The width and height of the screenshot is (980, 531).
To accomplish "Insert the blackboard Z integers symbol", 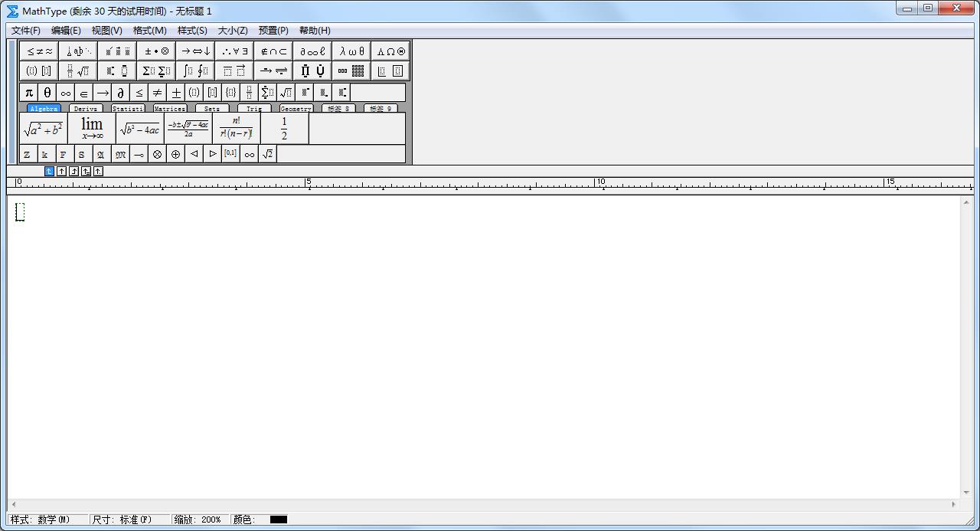I will point(27,154).
